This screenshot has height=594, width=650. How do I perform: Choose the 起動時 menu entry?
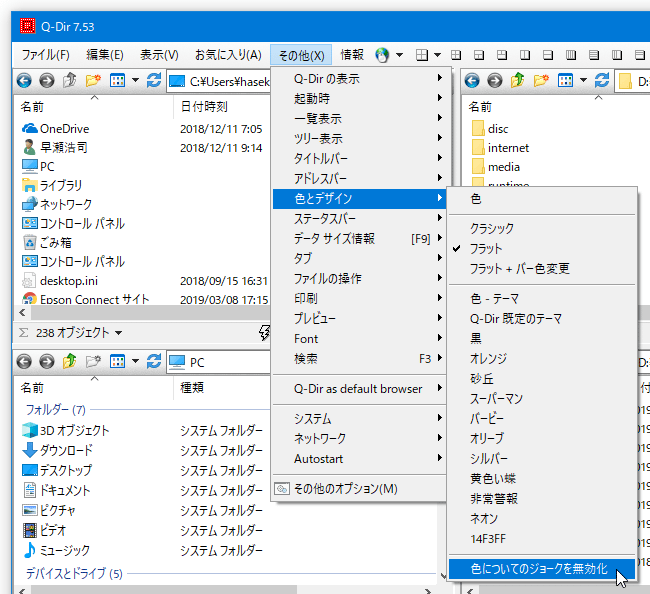click(359, 99)
